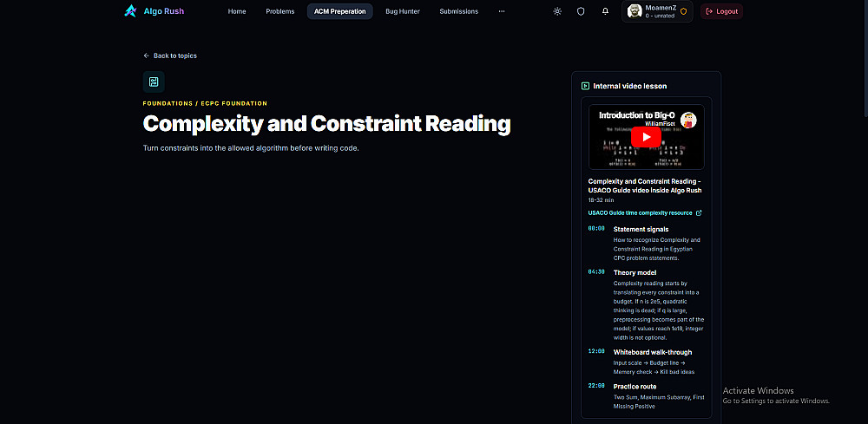Click the MoamenZ profile avatar

click(635, 11)
